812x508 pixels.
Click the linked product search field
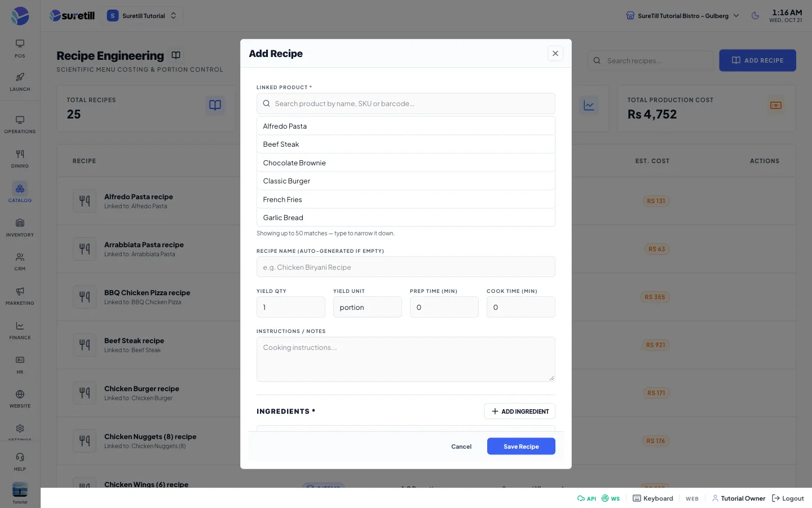click(x=406, y=103)
